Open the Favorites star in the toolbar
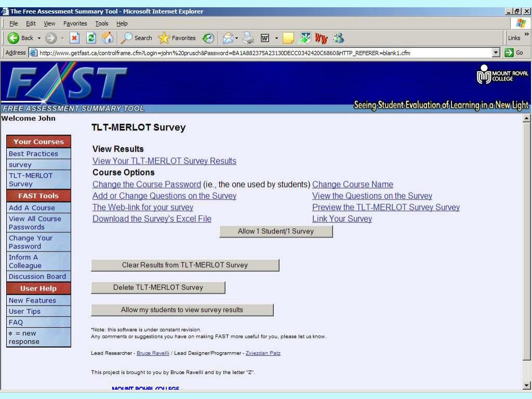The image size is (532, 399). click(177, 38)
